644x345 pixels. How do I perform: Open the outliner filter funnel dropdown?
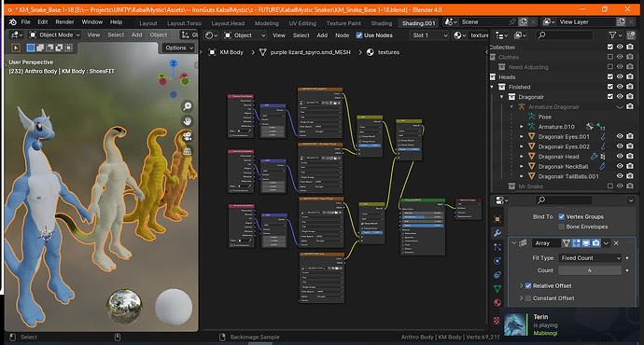coord(615,35)
